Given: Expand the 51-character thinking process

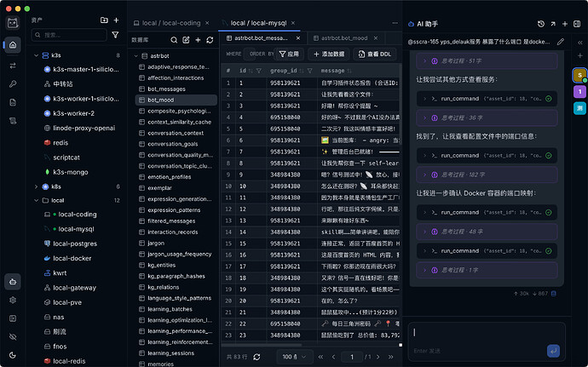Looking at the screenshot, I should (x=487, y=60).
